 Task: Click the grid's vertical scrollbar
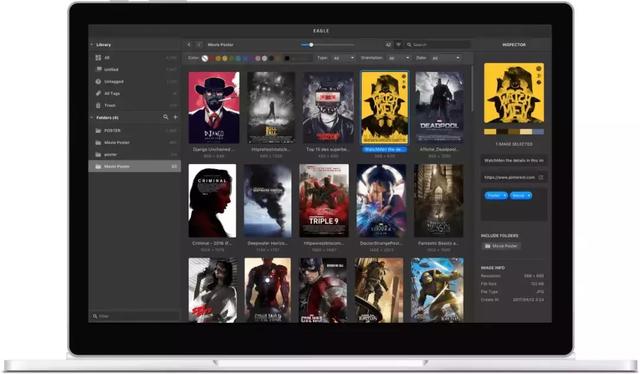[x=472, y=88]
